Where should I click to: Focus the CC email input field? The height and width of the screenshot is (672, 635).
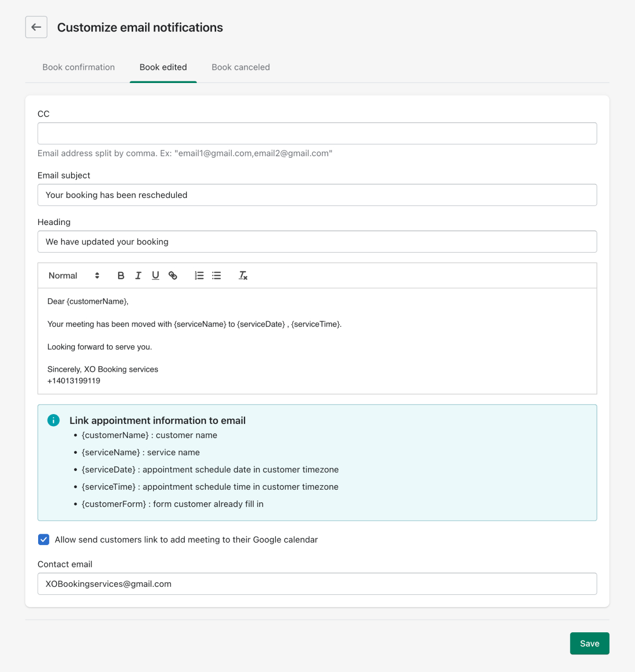[x=317, y=134]
